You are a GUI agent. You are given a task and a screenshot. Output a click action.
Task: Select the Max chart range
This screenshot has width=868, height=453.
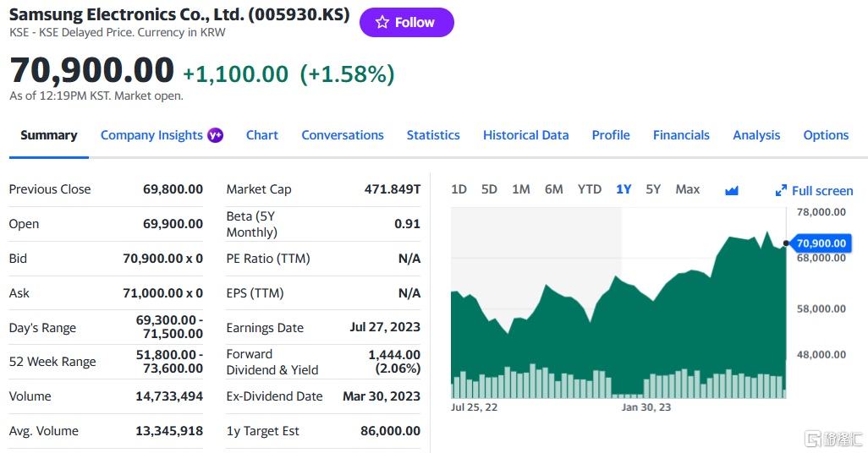coord(688,189)
